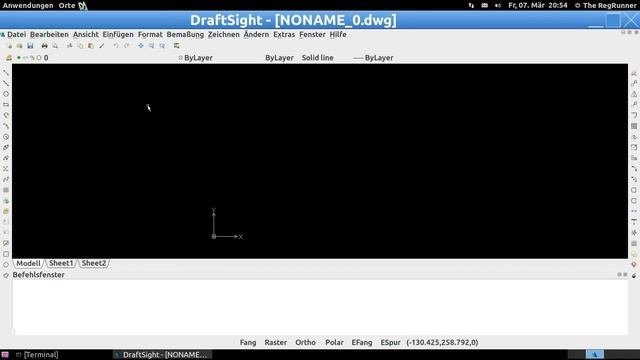Open the Layers Manager icon

(9, 58)
